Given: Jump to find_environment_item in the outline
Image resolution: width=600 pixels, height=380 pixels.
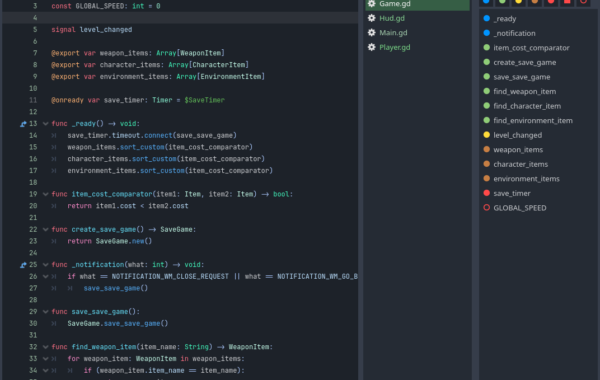Looking at the screenshot, I should click(533, 121).
